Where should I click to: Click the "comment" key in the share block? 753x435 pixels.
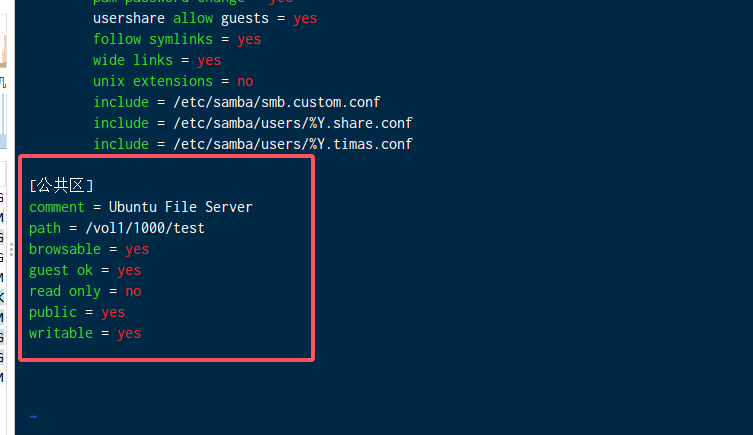click(57, 207)
